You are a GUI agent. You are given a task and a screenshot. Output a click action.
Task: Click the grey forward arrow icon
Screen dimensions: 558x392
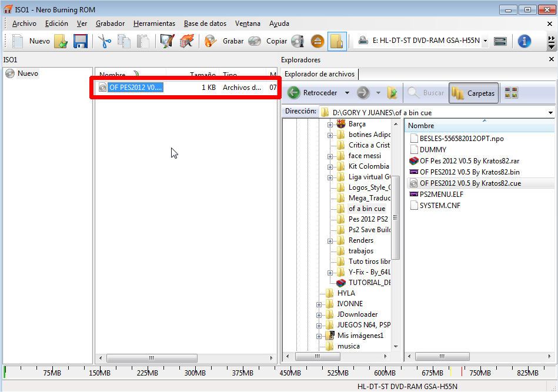point(363,93)
